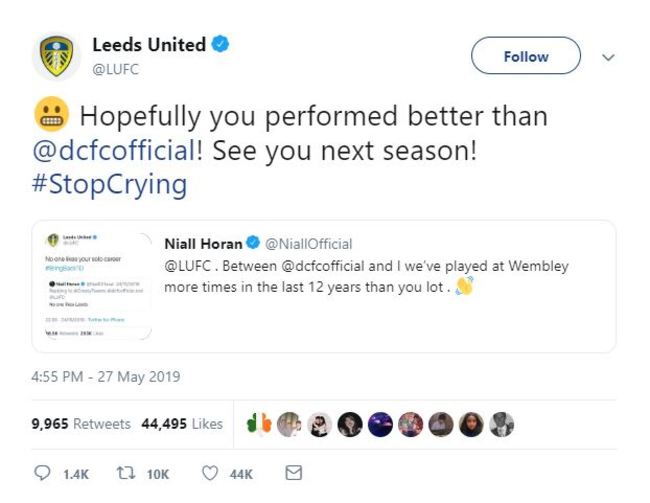Click the envelope direct message icon
Screen dimensions: 650x503
coord(294,473)
